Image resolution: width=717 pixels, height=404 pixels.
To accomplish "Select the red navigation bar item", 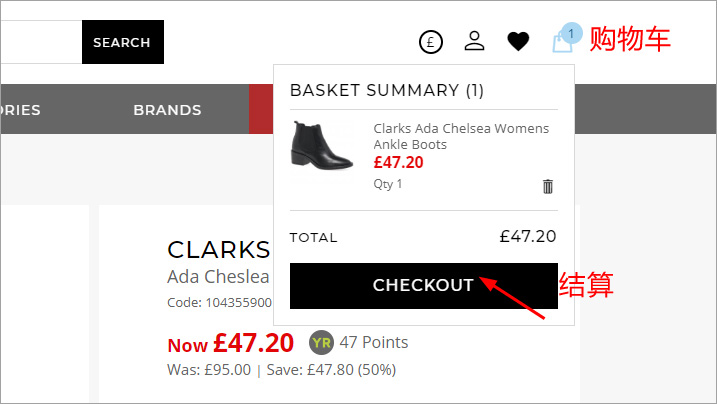I will 260,110.
